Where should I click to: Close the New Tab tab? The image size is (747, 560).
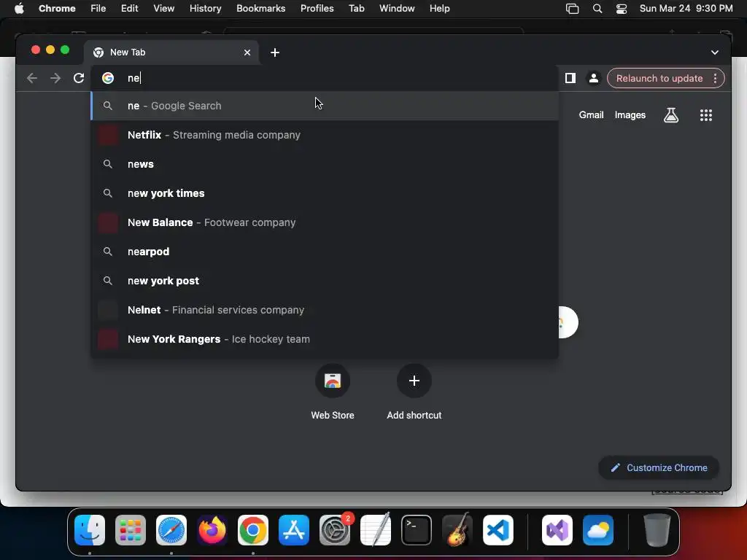247,52
